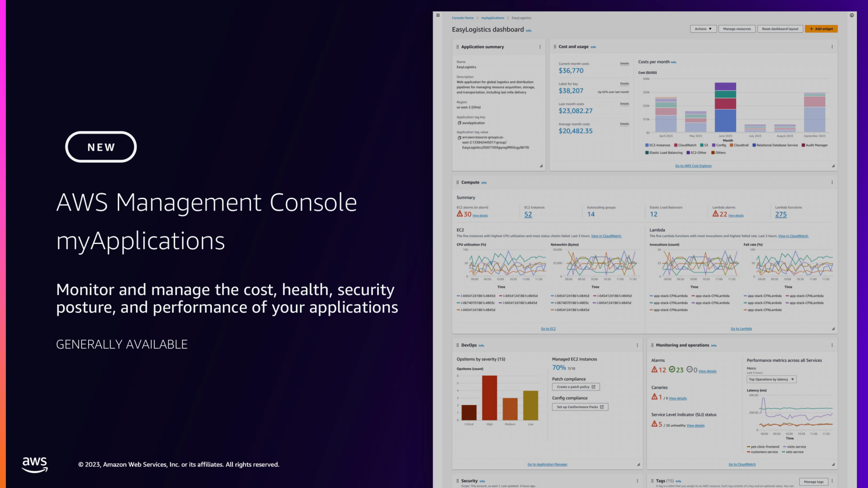Click the High severity OpsItems bar

[489, 398]
